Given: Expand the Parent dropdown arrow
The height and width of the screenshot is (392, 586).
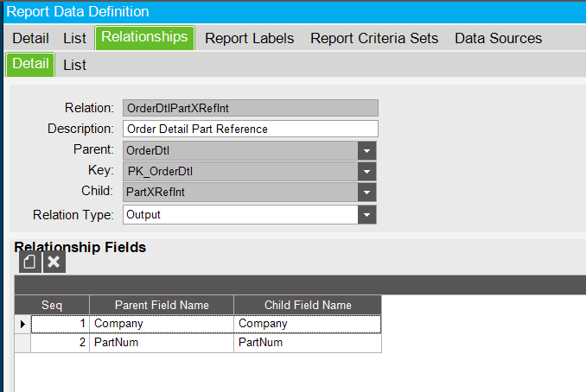Looking at the screenshot, I should pyautogui.click(x=366, y=151).
